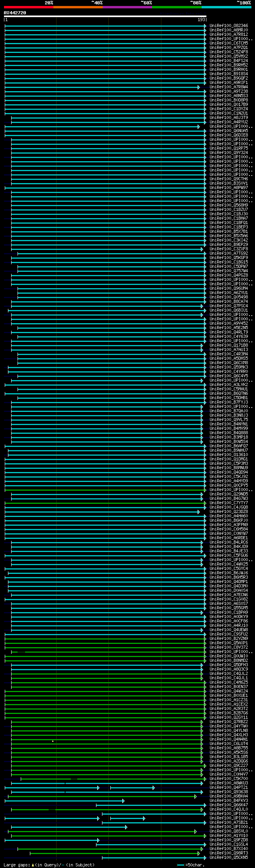Select label UniRef100_B6H5R3
This screenshot has height=868, width=255.
[229, 577]
